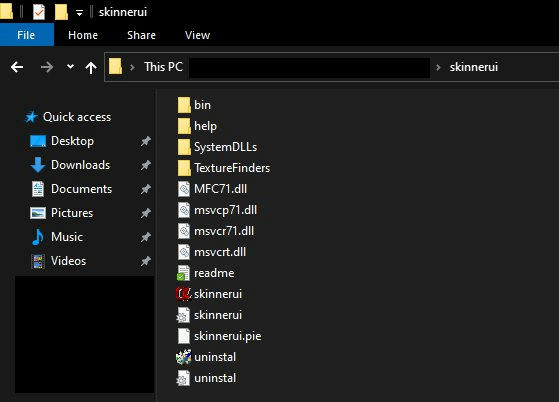The height and width of the screenshot is (402, 559).
Task: Click the Downloads arrow icon in sidebar
Action: tap(38, 165)
